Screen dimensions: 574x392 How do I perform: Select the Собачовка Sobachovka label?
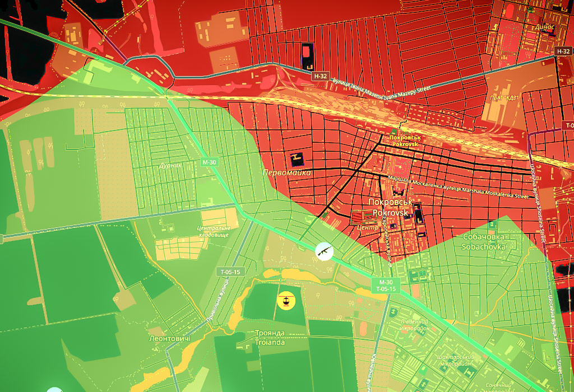click(484, 241)
